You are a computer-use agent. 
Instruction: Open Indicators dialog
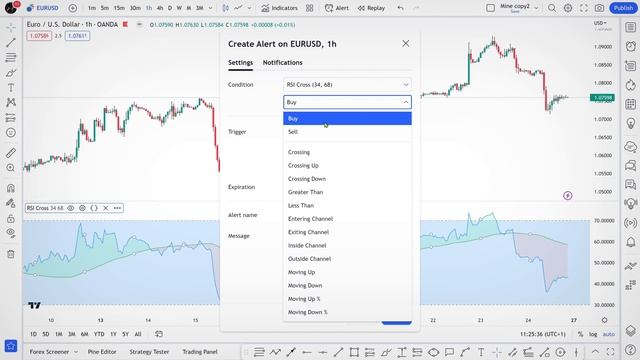pos(280,8)
